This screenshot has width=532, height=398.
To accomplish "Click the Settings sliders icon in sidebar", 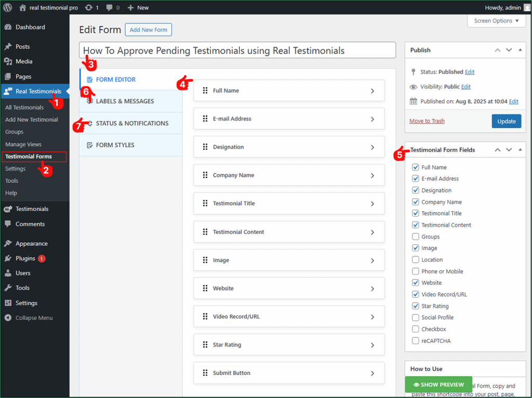I will pyautogui.click(x=8, y=303).
